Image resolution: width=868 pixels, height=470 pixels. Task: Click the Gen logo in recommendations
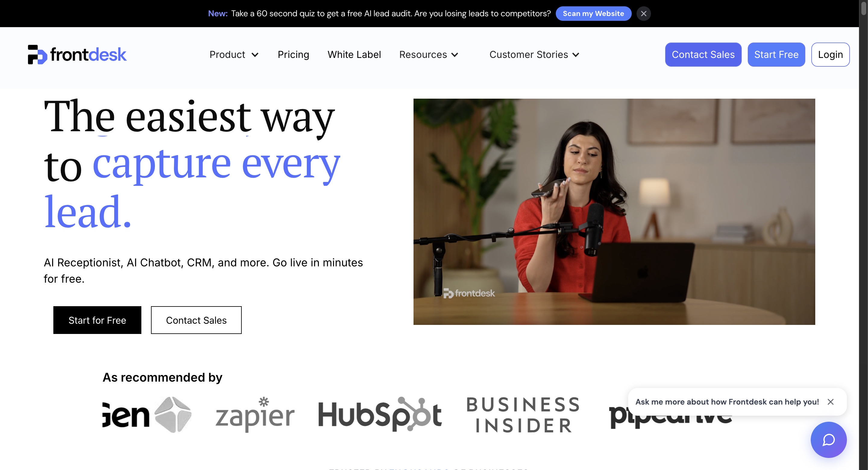pyautogui.click(x=147, y=415)
